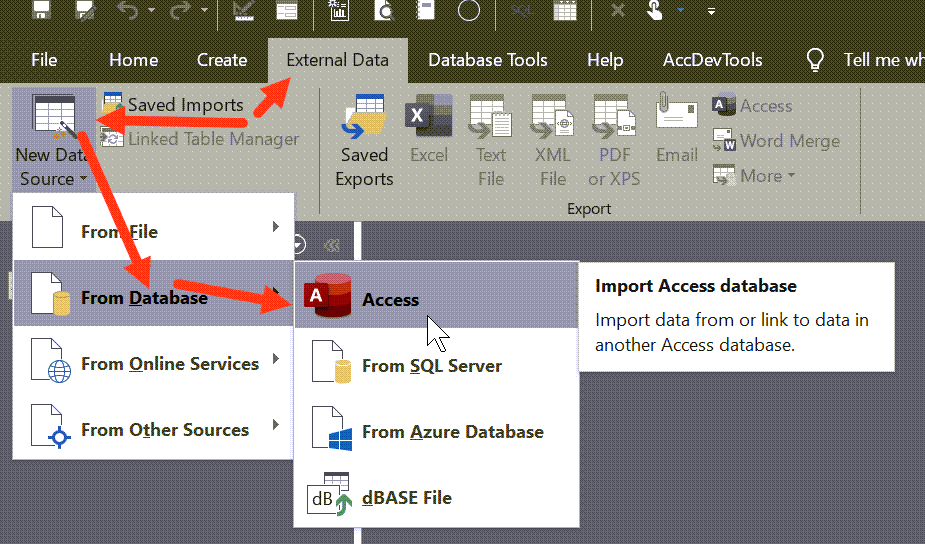Open the File tab
The height and width of the screenshot is (544, 925).
coord(44,60)
